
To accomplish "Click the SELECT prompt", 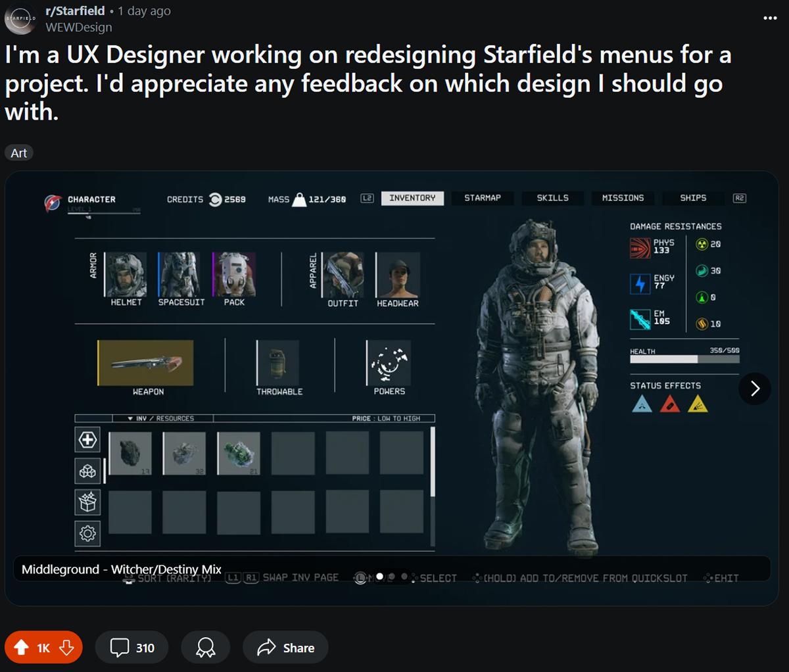I will (434, 578).
